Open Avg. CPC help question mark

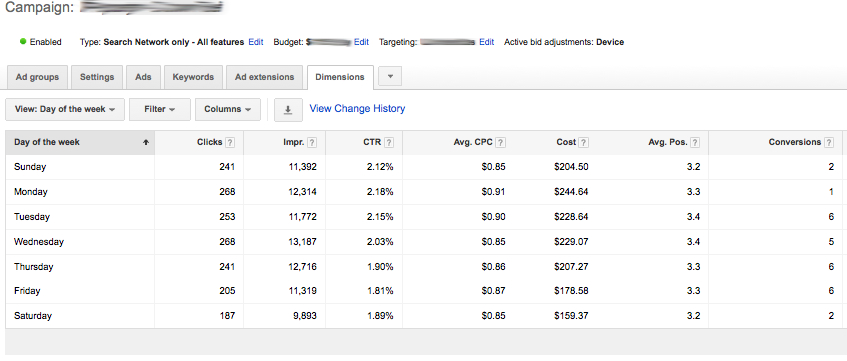(x=501, y=143)
